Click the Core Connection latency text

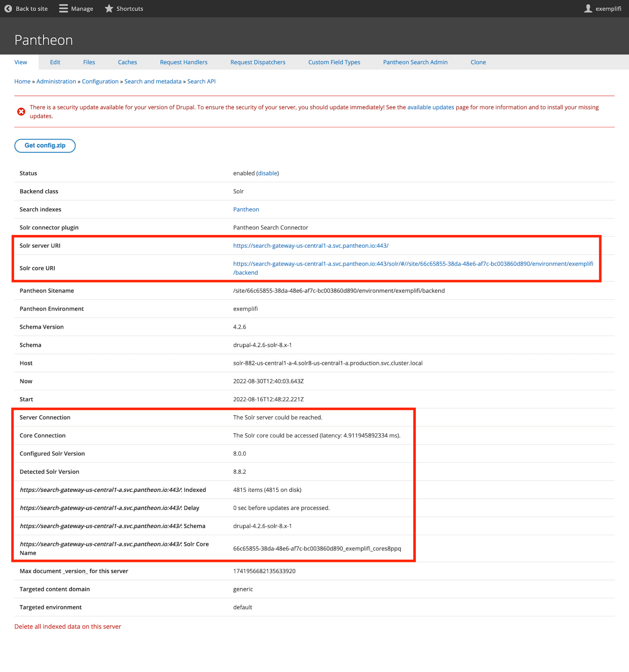(317, 436)
